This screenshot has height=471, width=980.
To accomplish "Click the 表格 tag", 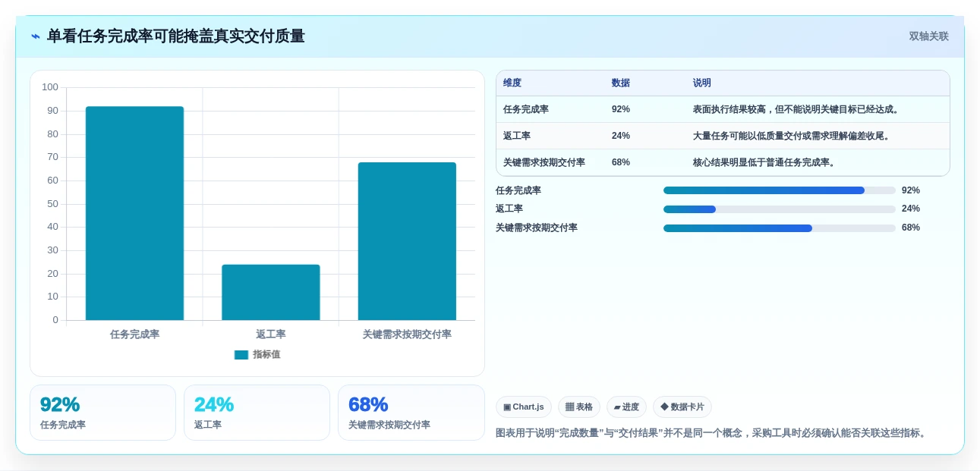I will 579,407.
